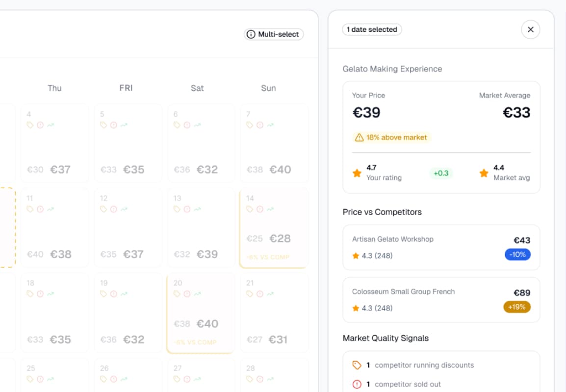This screenshot has height=392, width=566.
Task: Click the info icon in Multi-select
Action: point(251,34)
